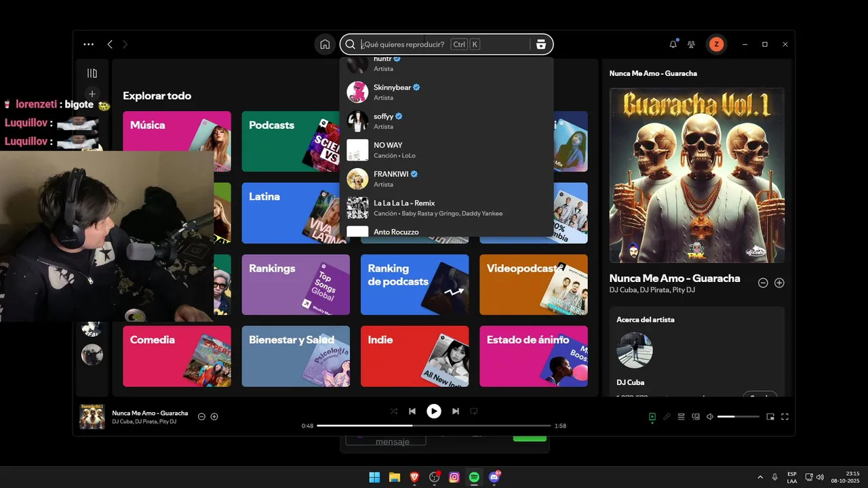Adjust the volume slider in player bar

738,417
